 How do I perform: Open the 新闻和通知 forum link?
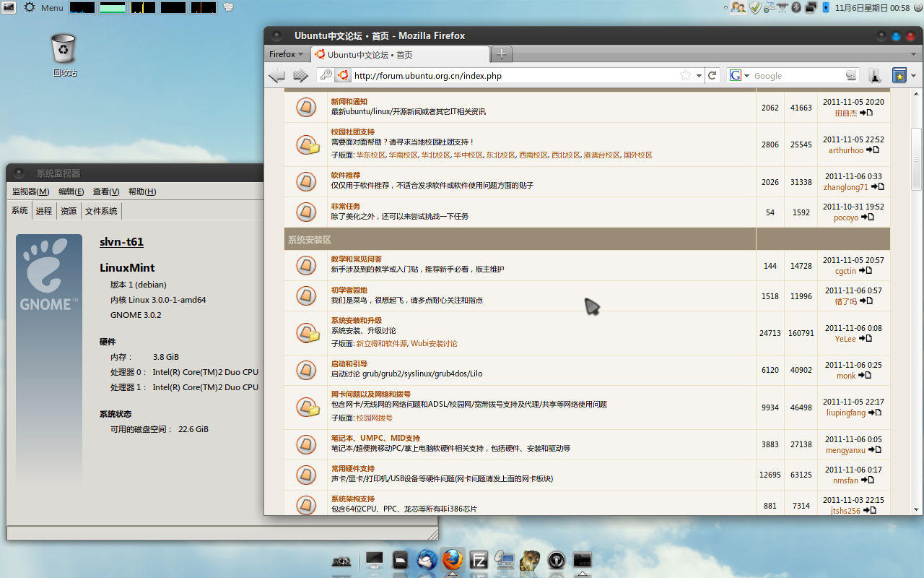349,102
